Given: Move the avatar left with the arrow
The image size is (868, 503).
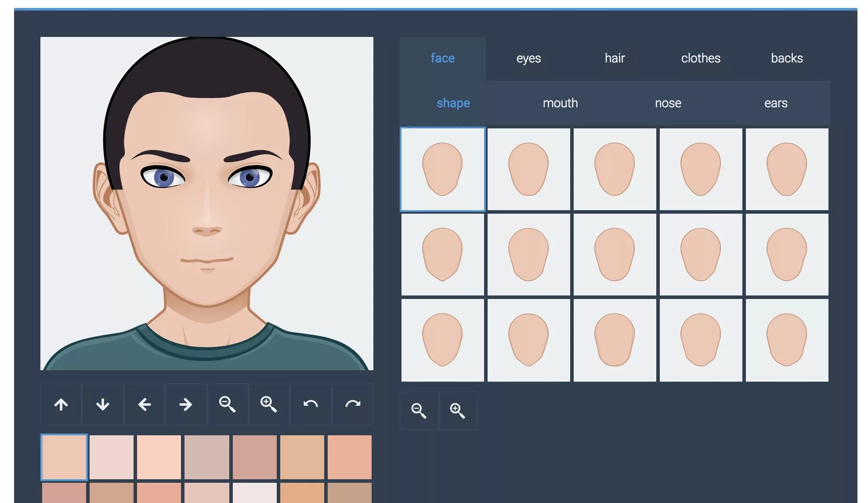Looking at the screenshot, I should (145, 405).
